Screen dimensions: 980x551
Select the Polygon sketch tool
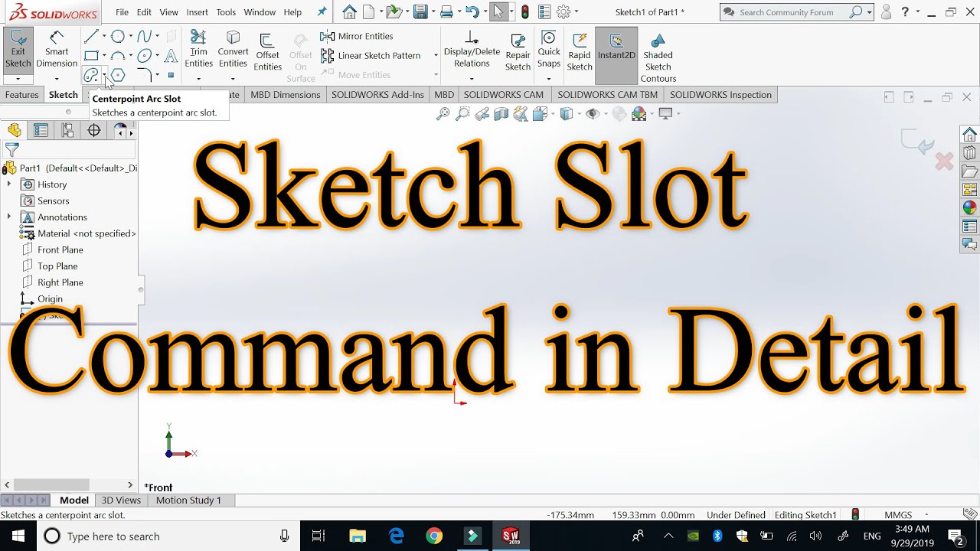(118, 75)
